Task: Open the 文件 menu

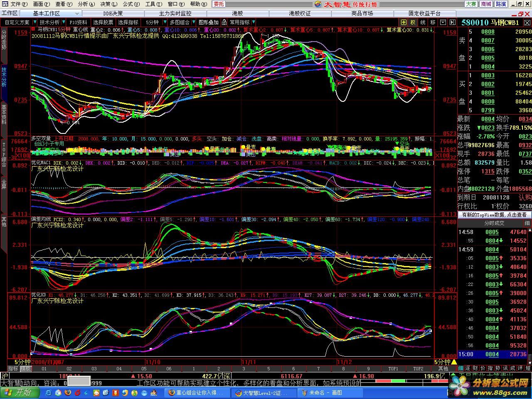Action: pos(18,4)
